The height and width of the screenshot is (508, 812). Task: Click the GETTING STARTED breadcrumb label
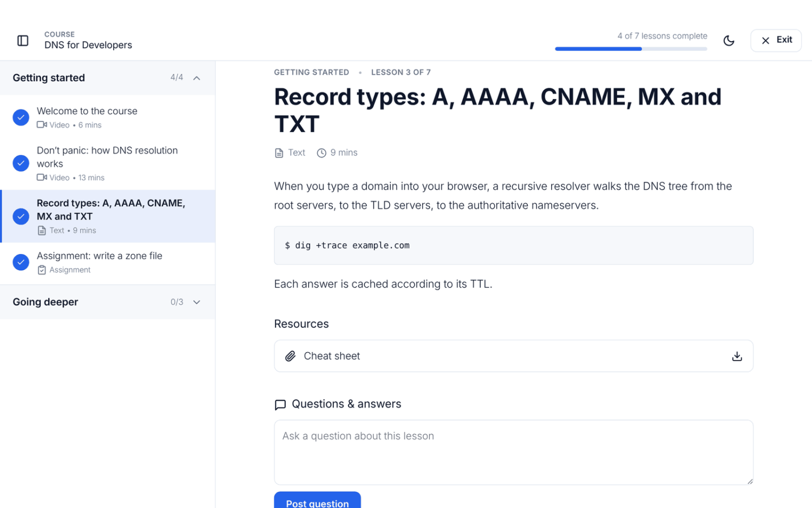tap(311, 73)
